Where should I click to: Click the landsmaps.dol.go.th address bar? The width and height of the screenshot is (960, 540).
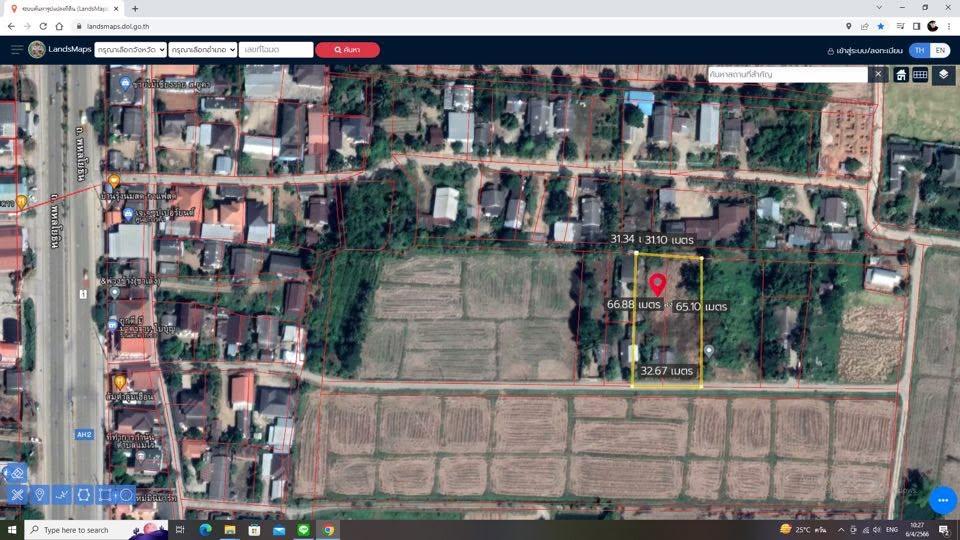pyautogui.click(x=118, y=26)
